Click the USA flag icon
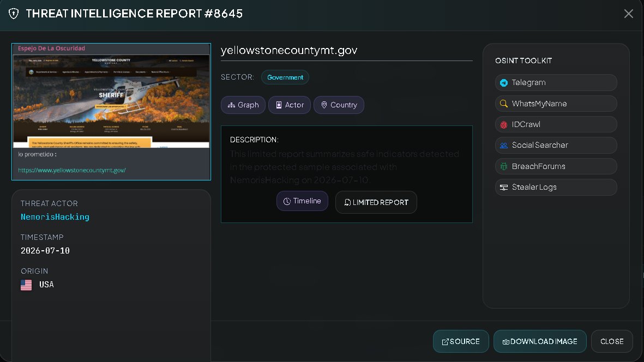The height and width of the screenshot is (362, 644). click(26, 285)
